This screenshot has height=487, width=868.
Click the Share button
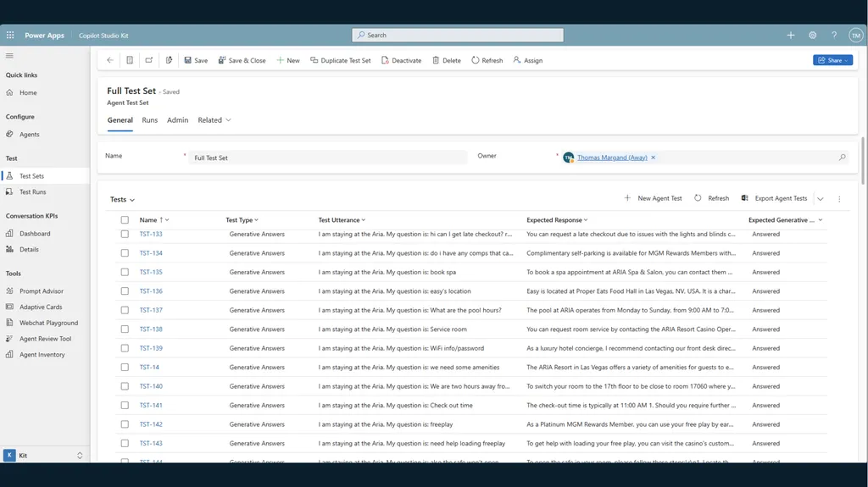(x=832, y=60)
